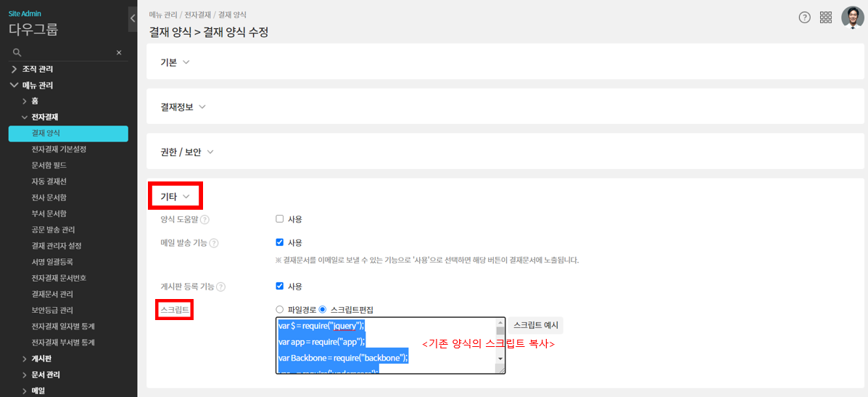Enable the 양식 도움말 사용 checkbox
The width and height of the screenshot is (868, 397).
coord(280,219)
